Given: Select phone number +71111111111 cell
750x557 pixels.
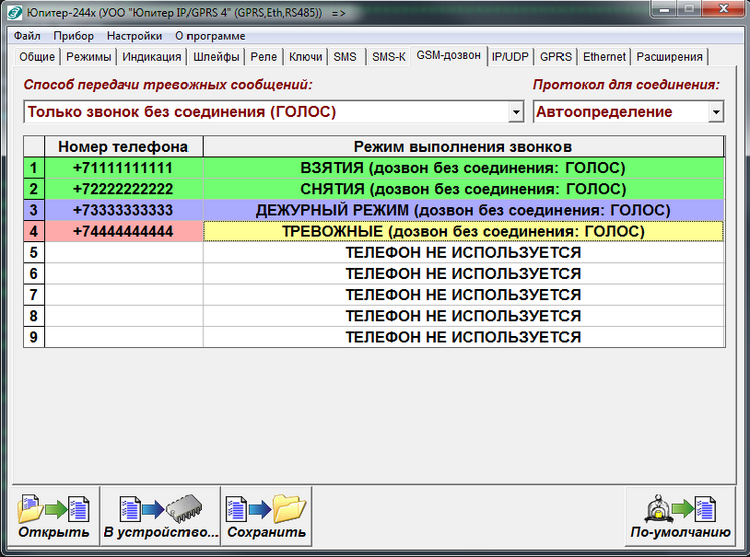Looking at the screenshot, I should pos(123,168).
